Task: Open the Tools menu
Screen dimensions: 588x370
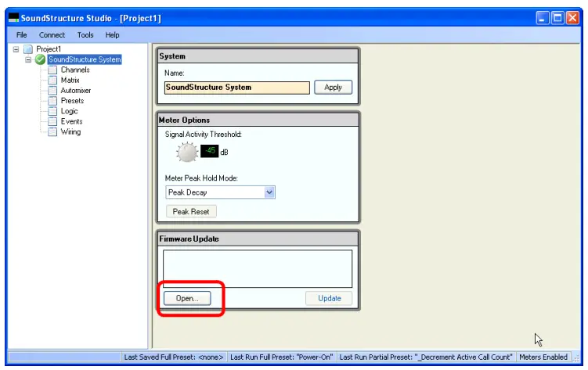Action: [85, 35]
